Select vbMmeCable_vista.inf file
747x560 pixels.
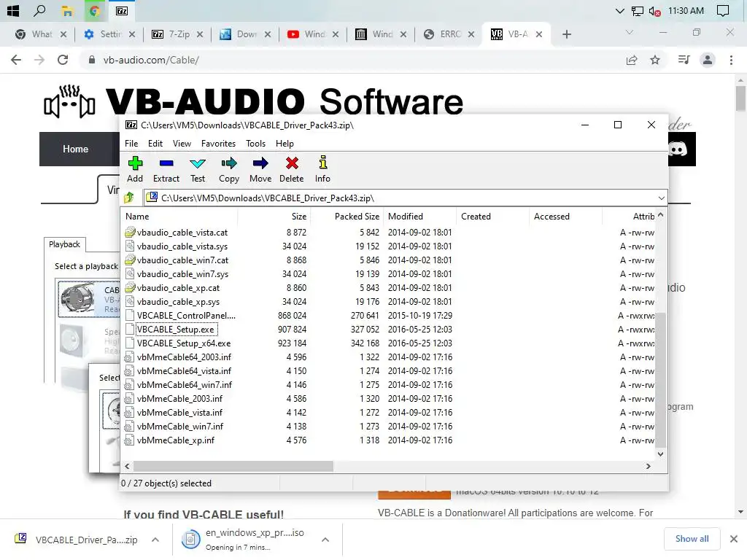179,412
